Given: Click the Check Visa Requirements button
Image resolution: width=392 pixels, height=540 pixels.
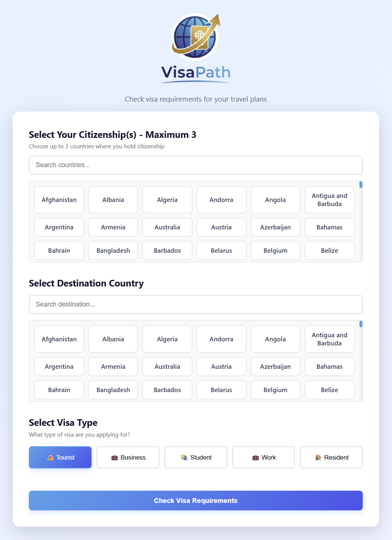Looking at the screenshot, I should point(196,501).
